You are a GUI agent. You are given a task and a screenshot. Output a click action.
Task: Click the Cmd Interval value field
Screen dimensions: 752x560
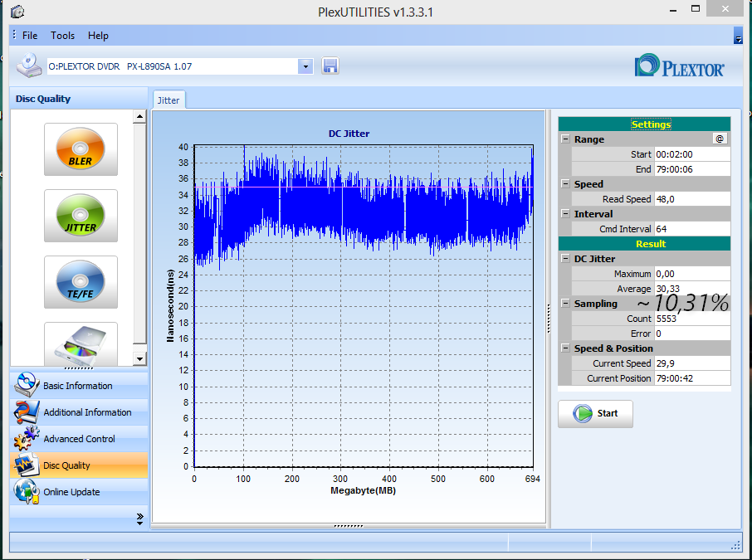(x=692, y=229)
